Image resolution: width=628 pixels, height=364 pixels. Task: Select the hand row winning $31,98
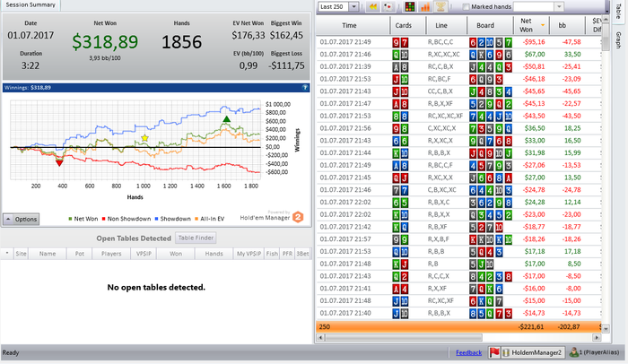click(x=458, y=153)
